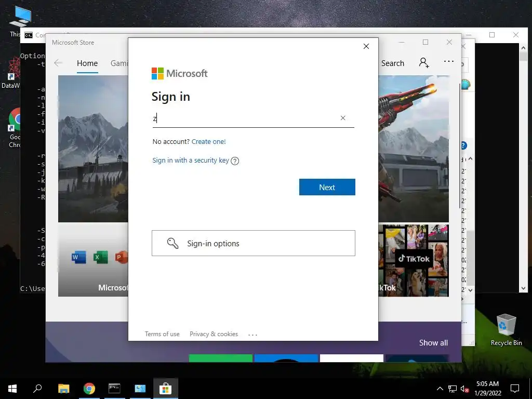Click the key icon in Sign-in options

[x=172, y=243]
